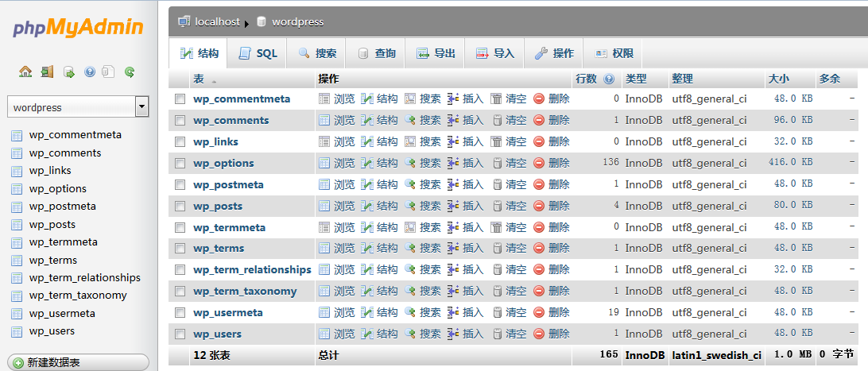
Task: Open the 权限 privileges tab
Action: pyautogui.click(x=613, y=54)
